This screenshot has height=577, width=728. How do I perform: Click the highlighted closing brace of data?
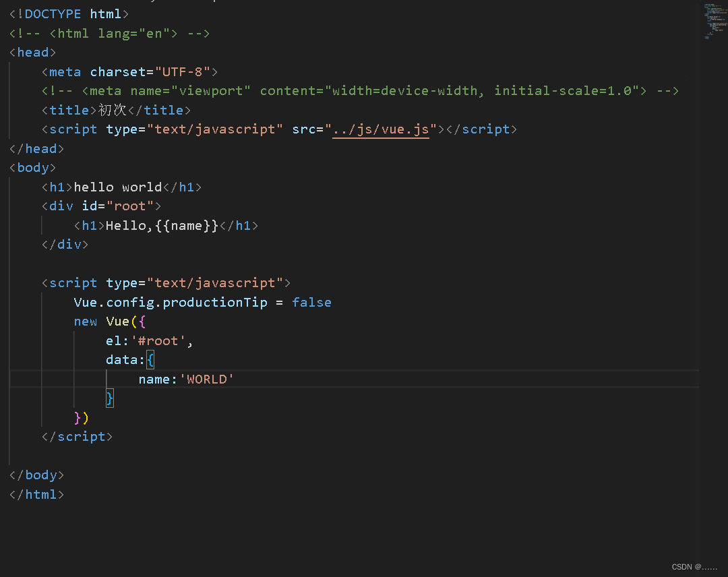pos(110,398)
